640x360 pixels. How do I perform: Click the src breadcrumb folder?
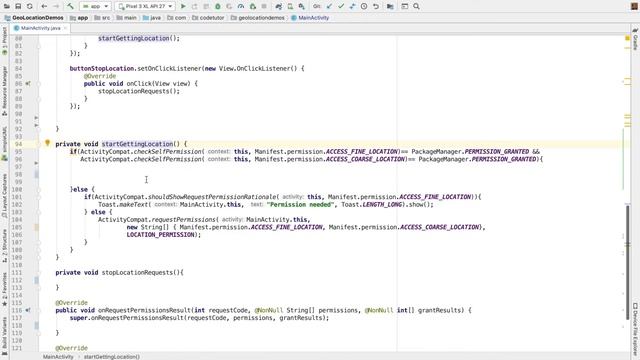[x=102, y=18]
